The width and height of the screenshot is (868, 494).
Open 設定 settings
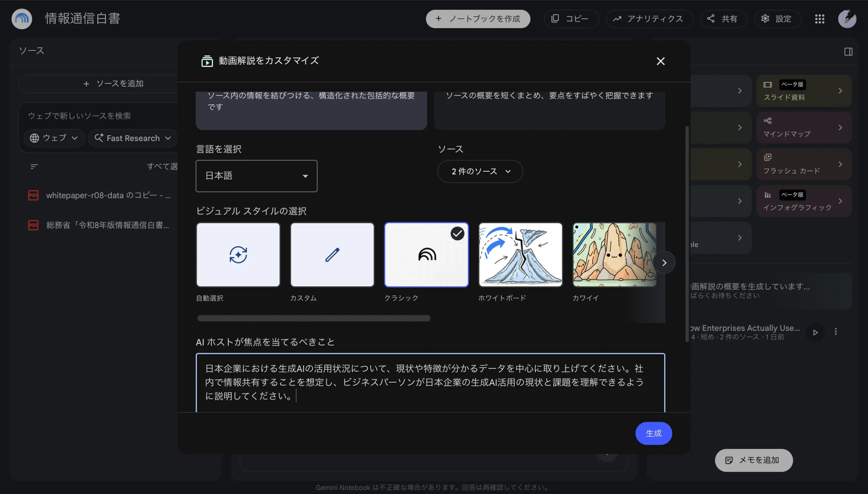(777, 19)
